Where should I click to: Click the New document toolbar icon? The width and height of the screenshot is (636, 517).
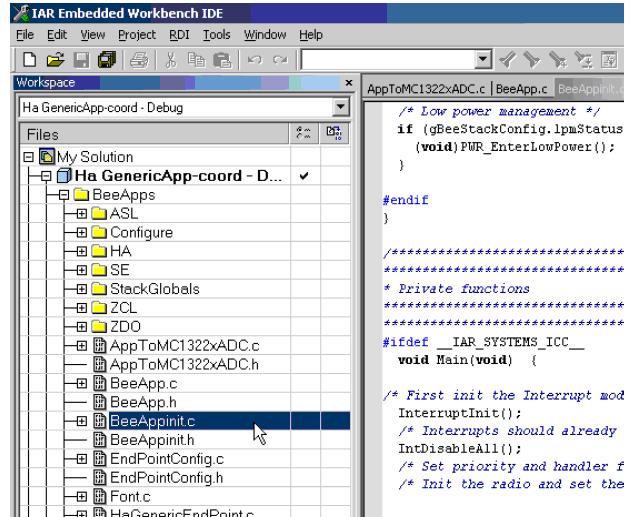click(29, 60)
